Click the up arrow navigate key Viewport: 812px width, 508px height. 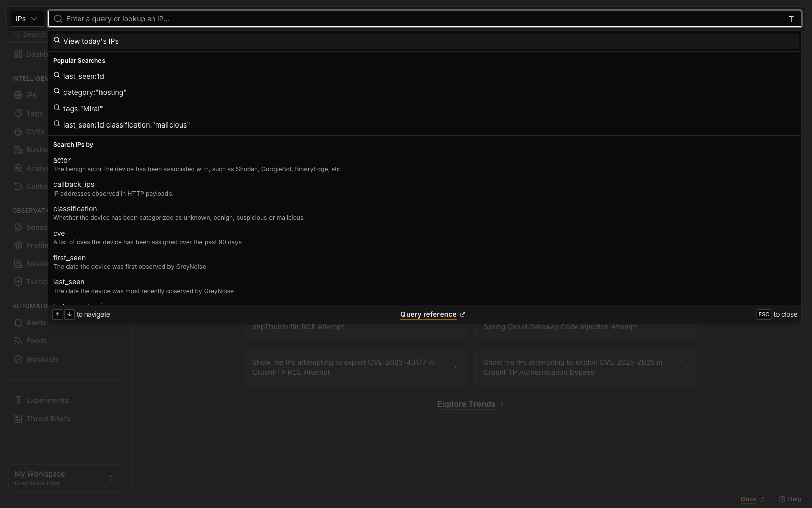pos(57,314)
